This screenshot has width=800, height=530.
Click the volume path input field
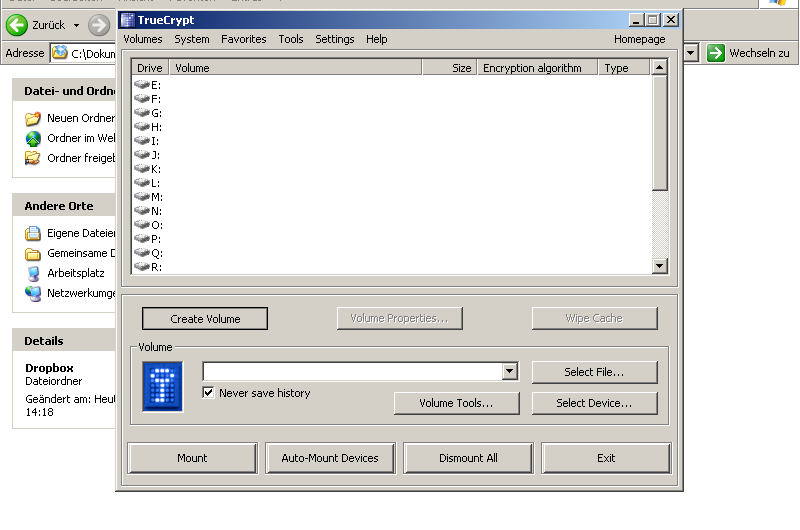click(353, 371)
